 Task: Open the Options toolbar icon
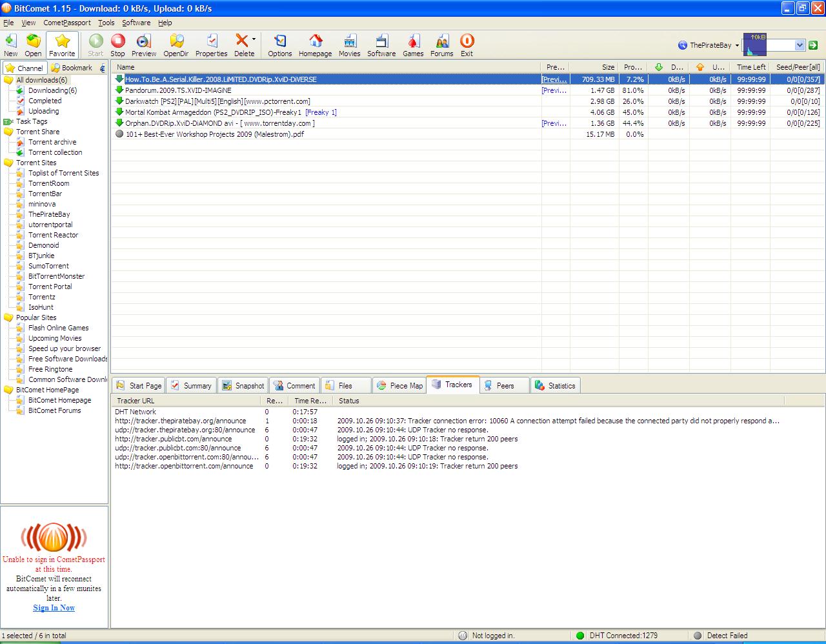pyautogui.click(x=279, y=45)
